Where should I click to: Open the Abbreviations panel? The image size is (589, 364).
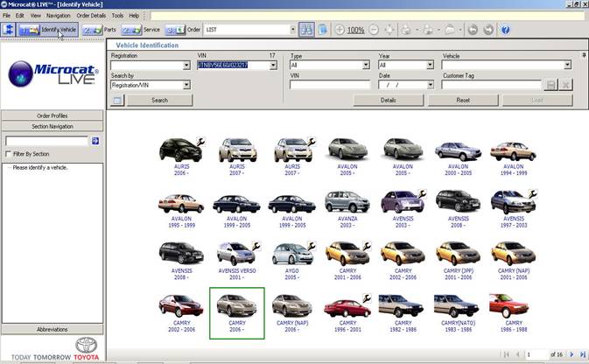pos(53,330)
